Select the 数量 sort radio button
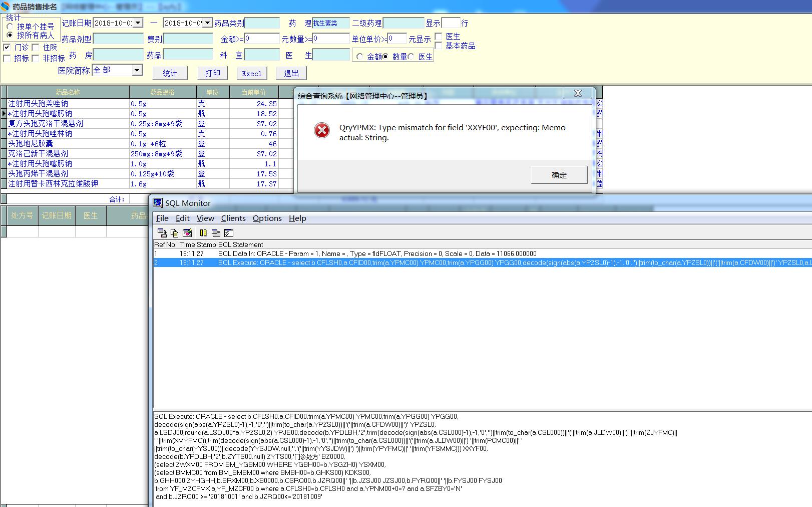Viewport: 812px width, 507px height. point(385,57)
